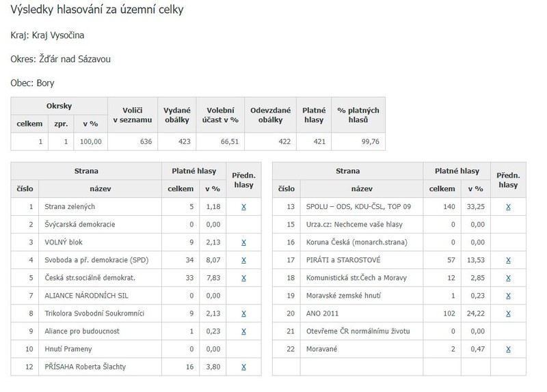View preferential votes for Trikolora Svobodní Soukromníci
This screenshot has width=547, height=392.
[x=243, y=313]
